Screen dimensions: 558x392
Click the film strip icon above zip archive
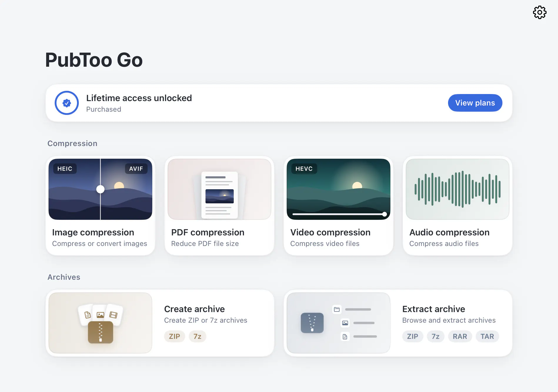click(x=113, y=315)
